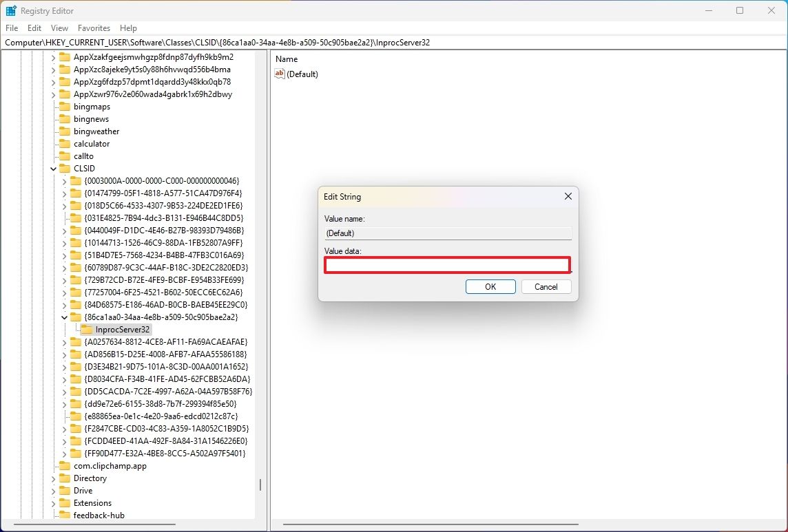Click the CLSID folder icon

[x=65, y=168]
